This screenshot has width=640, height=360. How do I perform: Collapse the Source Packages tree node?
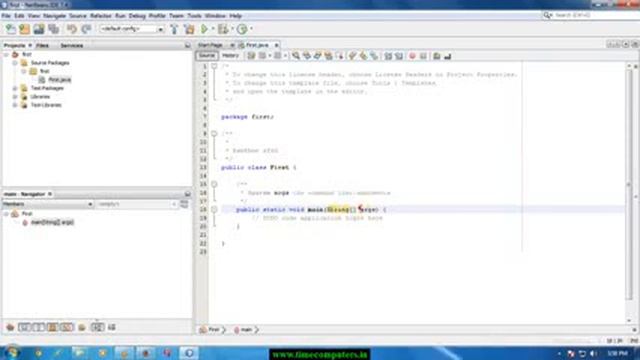click(x=15, y=63)
